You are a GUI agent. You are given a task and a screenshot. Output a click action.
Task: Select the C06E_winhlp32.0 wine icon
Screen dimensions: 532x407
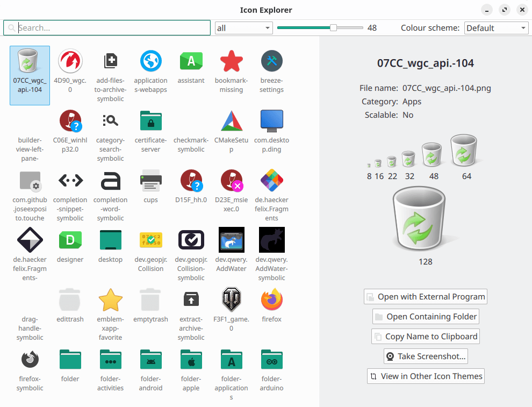pyautogui.click(x=70, y=121)
